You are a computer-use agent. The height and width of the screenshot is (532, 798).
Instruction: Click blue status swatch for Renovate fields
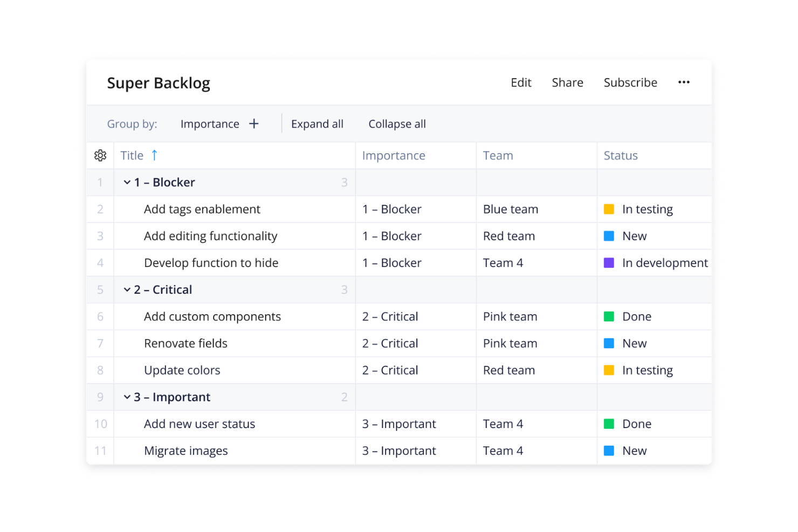point(609,343)
